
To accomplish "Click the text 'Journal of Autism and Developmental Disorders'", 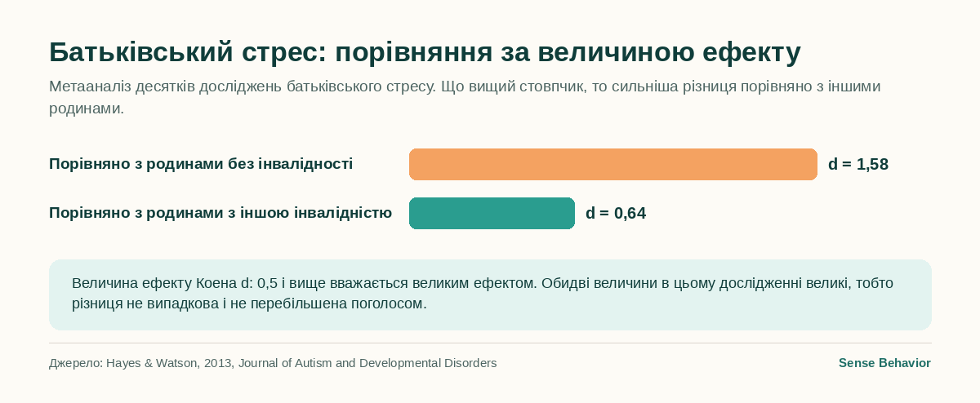I will (367, 363).
